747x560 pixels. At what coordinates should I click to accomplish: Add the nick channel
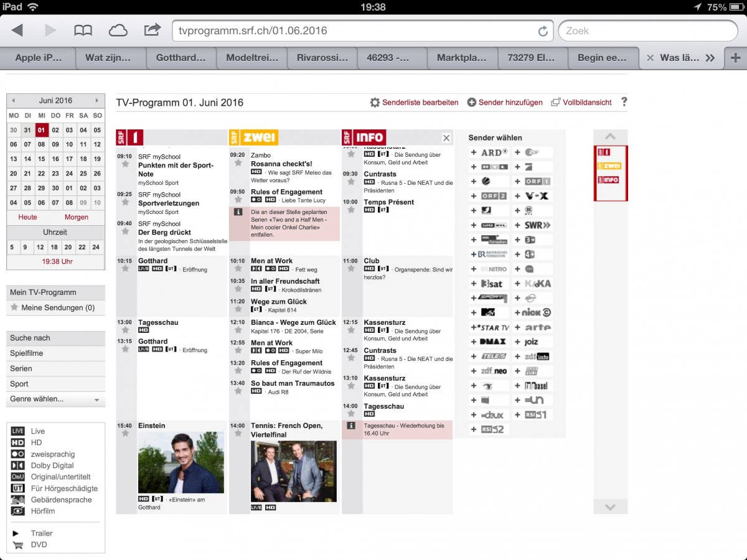click(x=533, y=312)
